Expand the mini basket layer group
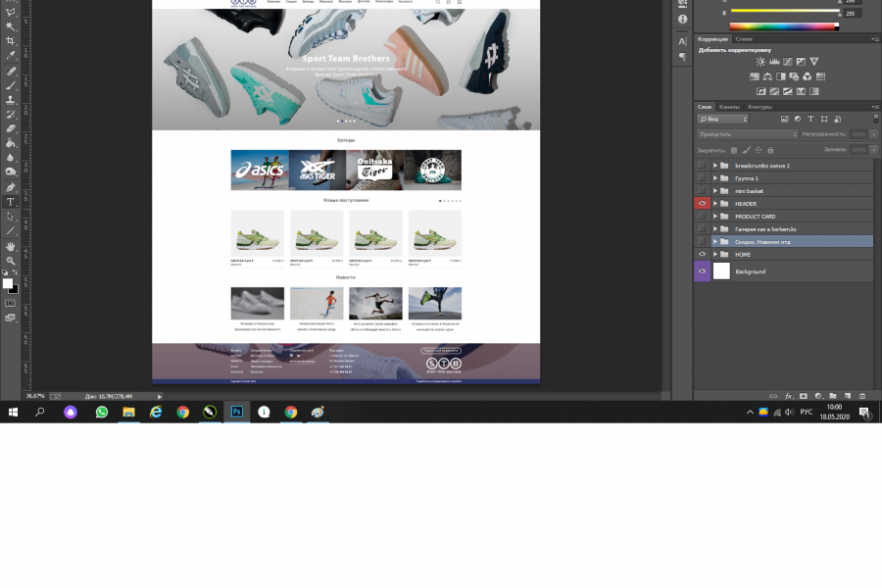This screenshot has width=882, height=588. coord(715,191)
